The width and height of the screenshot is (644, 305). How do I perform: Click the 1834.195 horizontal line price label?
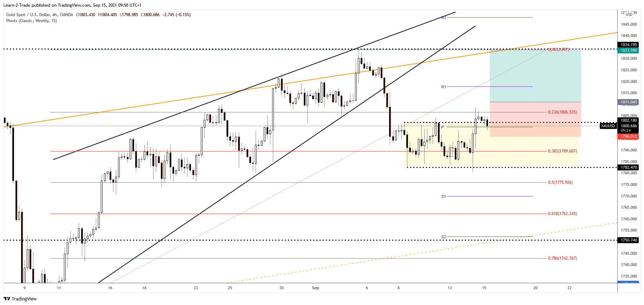(x=629, y=45)
